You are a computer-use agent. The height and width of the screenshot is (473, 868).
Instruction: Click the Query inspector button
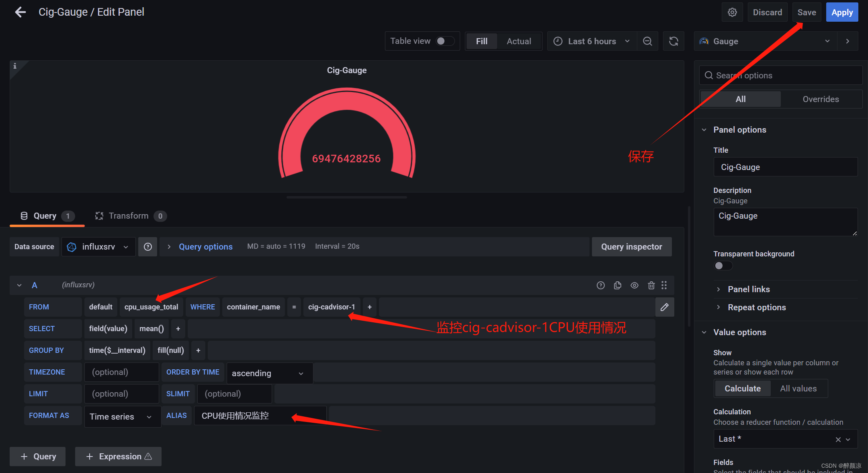pyautogui.click(x=632, y=246)
